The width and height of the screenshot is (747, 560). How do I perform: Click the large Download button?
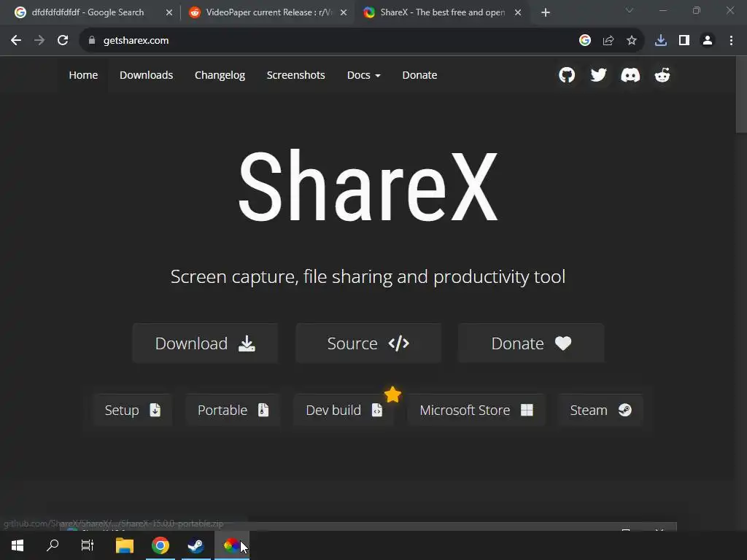coord(205,343)
